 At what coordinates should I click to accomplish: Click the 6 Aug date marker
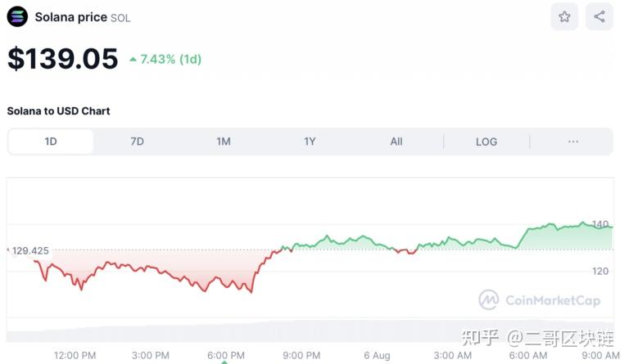pos(377,356)
